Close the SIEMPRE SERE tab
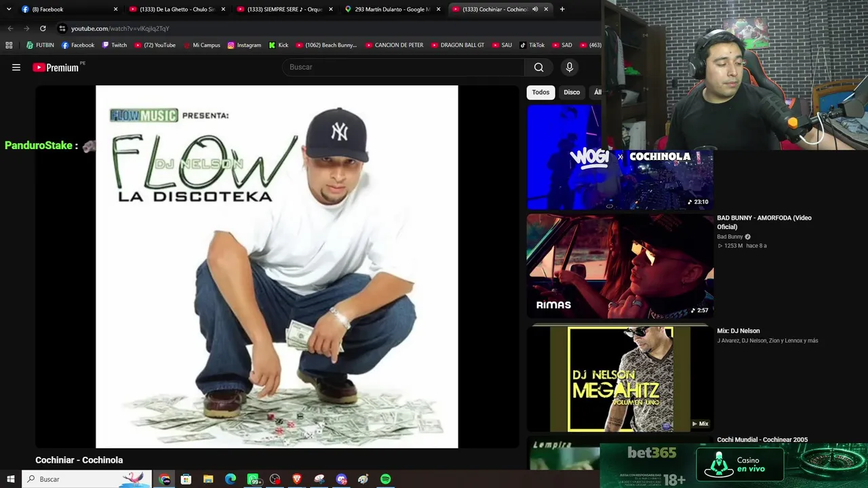The image size is (868, 488). tap(331, 9)
